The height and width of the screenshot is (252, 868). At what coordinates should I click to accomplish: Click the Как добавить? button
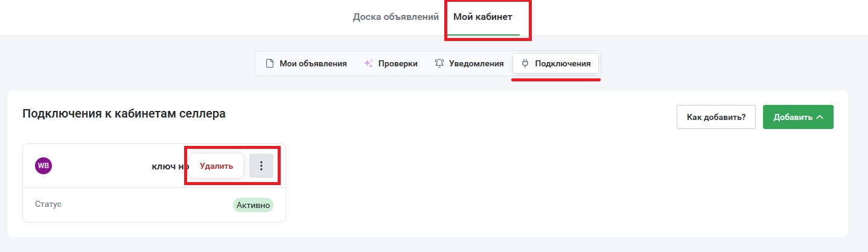(x=716, y=117)
